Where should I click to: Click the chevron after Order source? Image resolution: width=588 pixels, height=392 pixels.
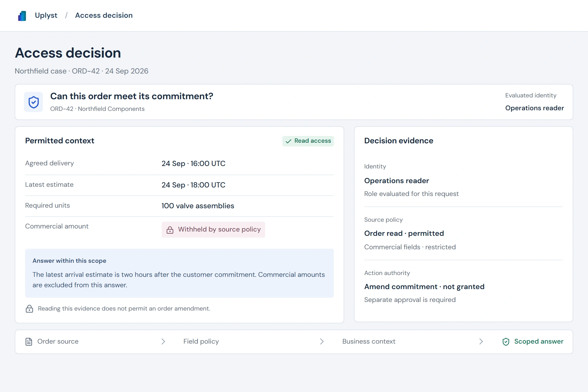pos(163,342)
